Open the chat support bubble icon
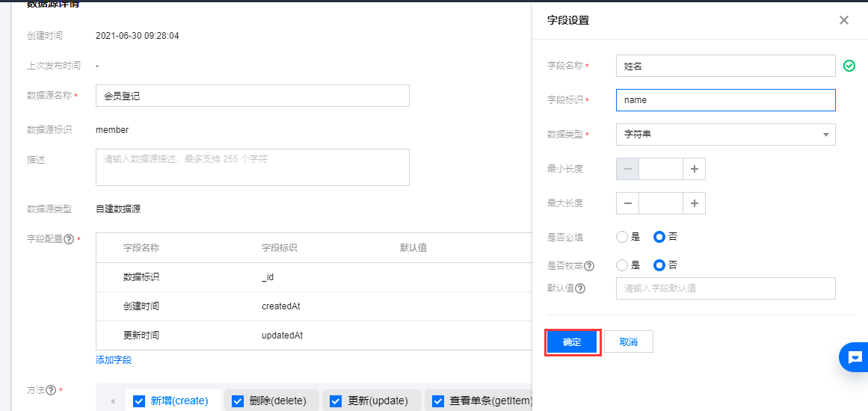This screenshot has width=868, height=411. [x=855, y=356]
